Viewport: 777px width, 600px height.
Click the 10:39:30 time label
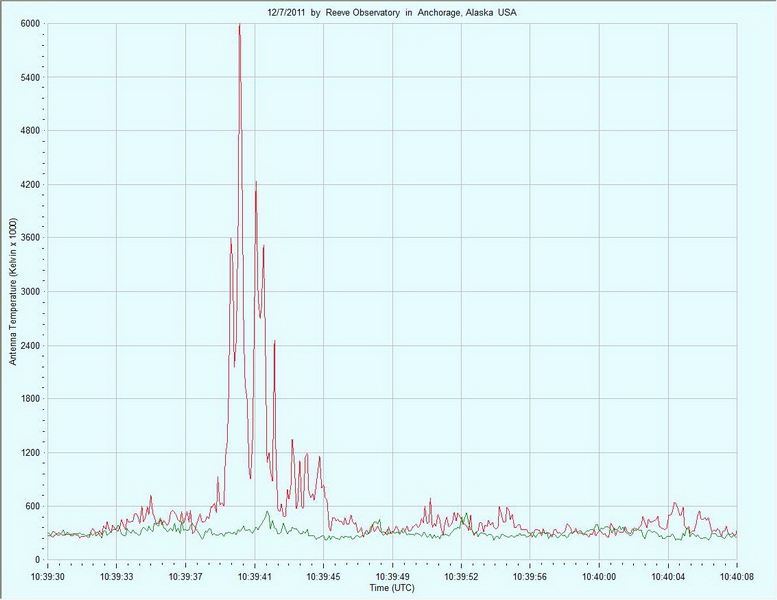tap(48, 577)
